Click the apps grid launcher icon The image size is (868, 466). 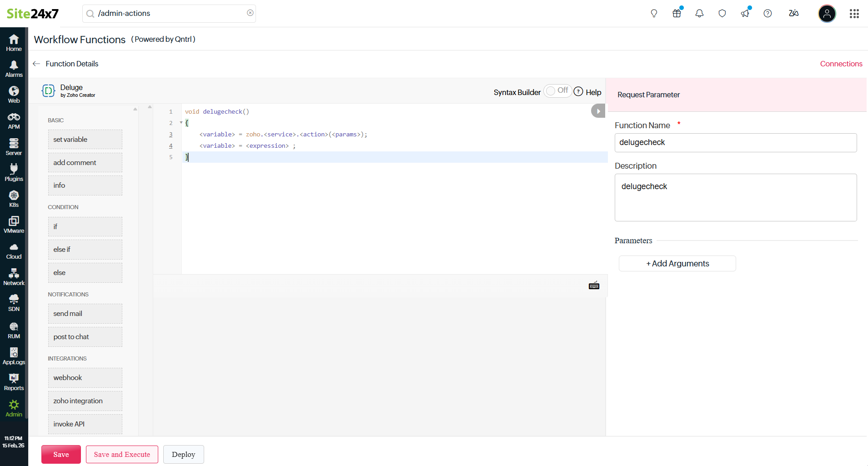click(x=854, y=14)
